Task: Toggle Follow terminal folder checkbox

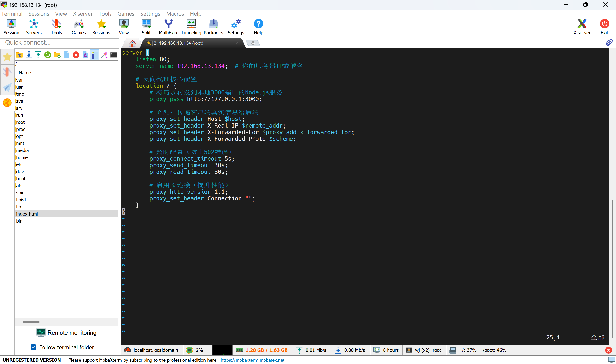Action: tap(33, 347)
